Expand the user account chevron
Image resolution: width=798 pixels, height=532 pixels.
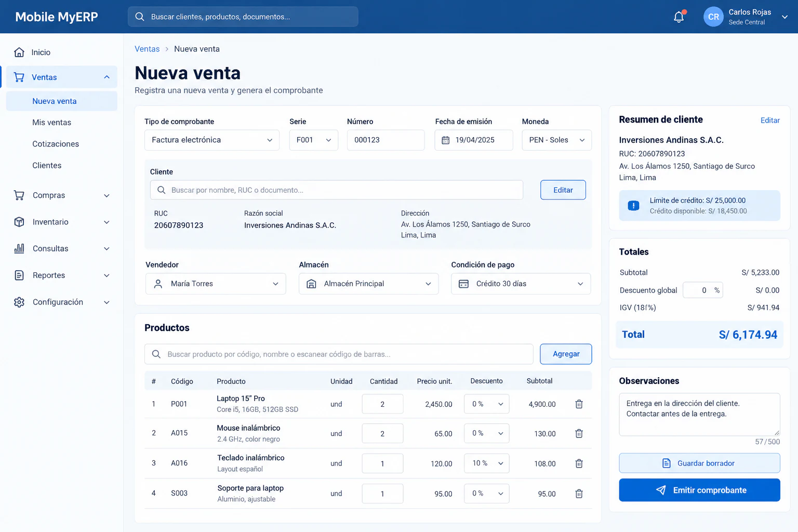pyautogui.click(x=784, y=17)
